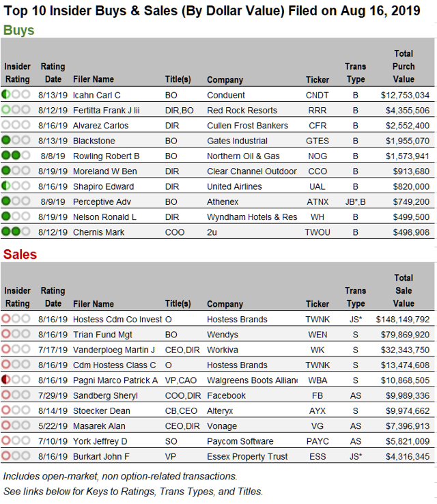Click the rating icon for Sandberg Sheryl
The image size is (437, 504).
pos(16,395)
